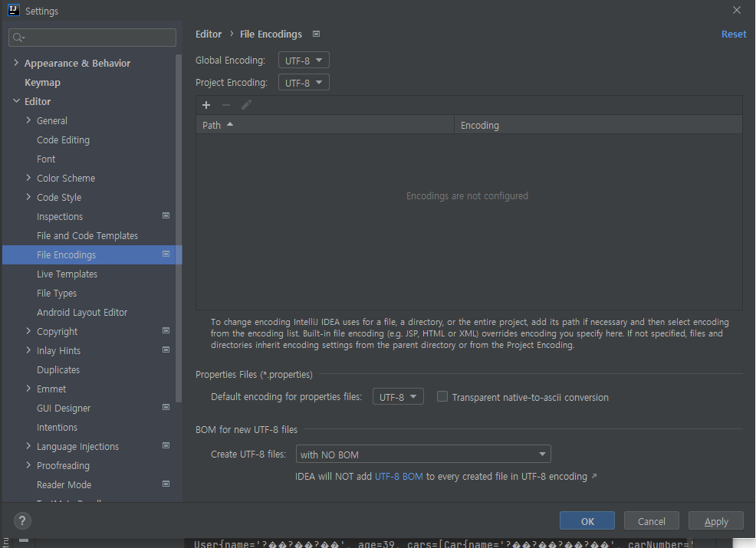Click project icon on Reader Mode row

[x=166, y=484]
